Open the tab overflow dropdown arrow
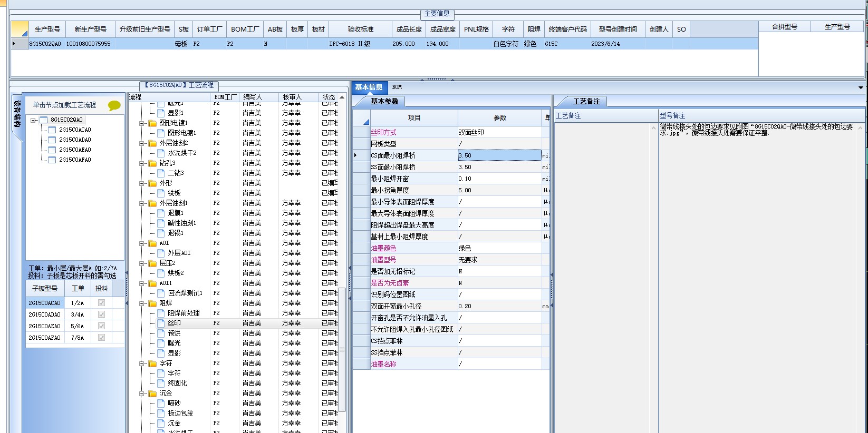 pos(861,87)
